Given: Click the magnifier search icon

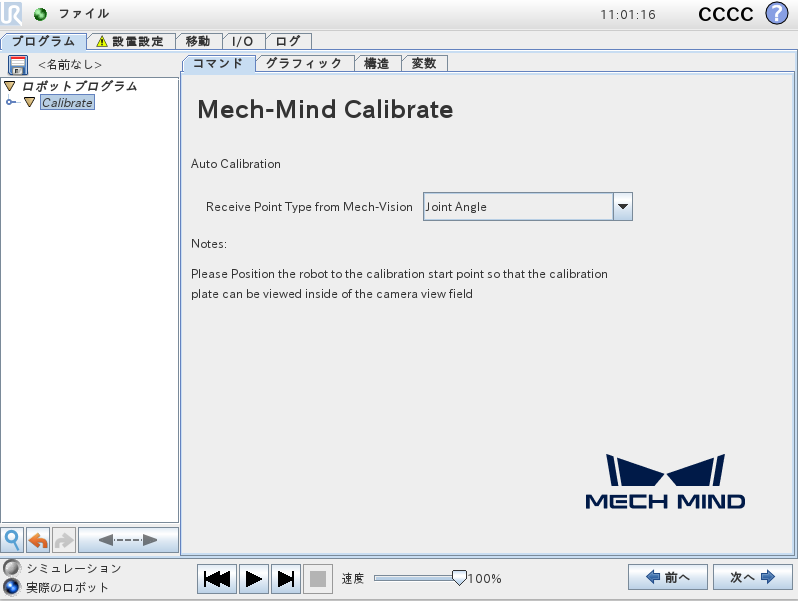Looking at the screenshot, I should 12,540.
